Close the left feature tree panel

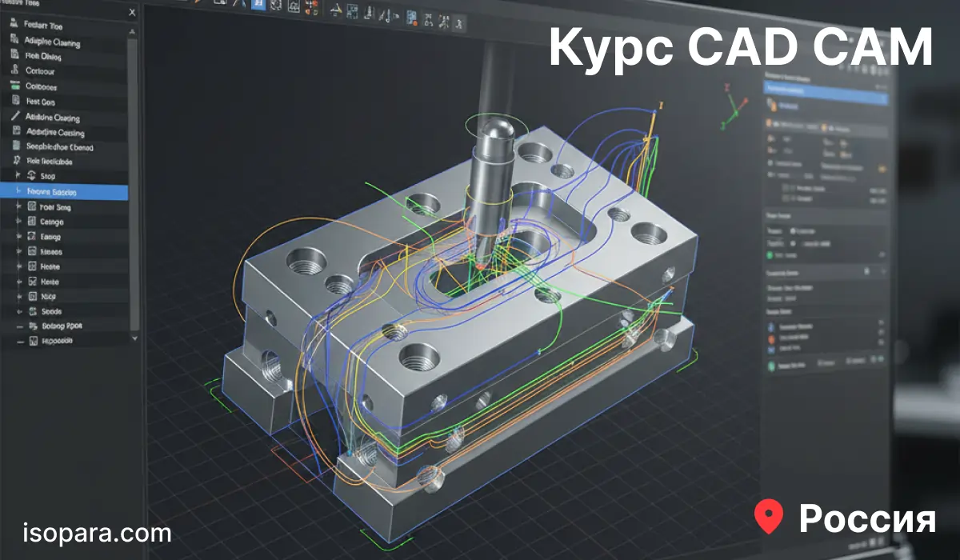132,14
